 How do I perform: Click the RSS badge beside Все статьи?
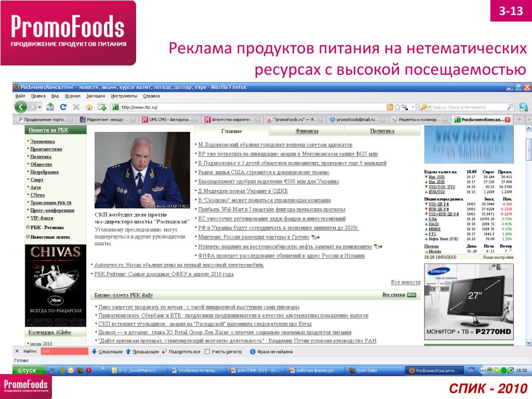pyautogui.click(x=411, y=295)
